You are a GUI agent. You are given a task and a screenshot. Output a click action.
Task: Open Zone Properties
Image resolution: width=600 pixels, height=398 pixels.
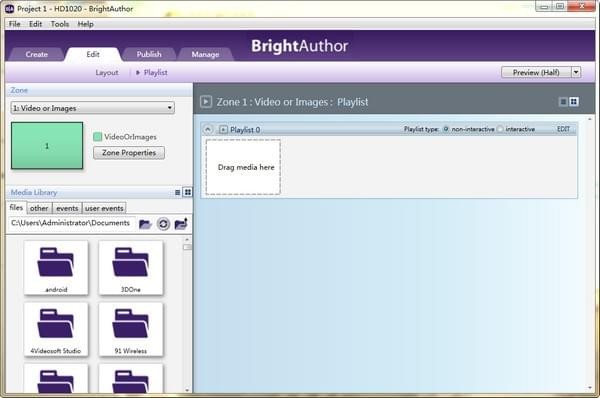pos(129,153)
